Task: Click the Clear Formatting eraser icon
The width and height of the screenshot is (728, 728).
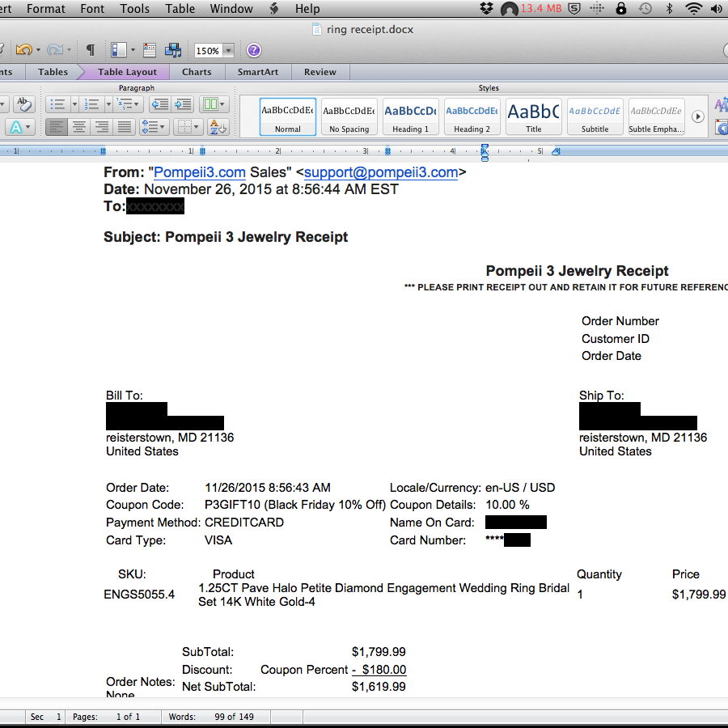Action: pyautogui.click(x=23, y=104)
